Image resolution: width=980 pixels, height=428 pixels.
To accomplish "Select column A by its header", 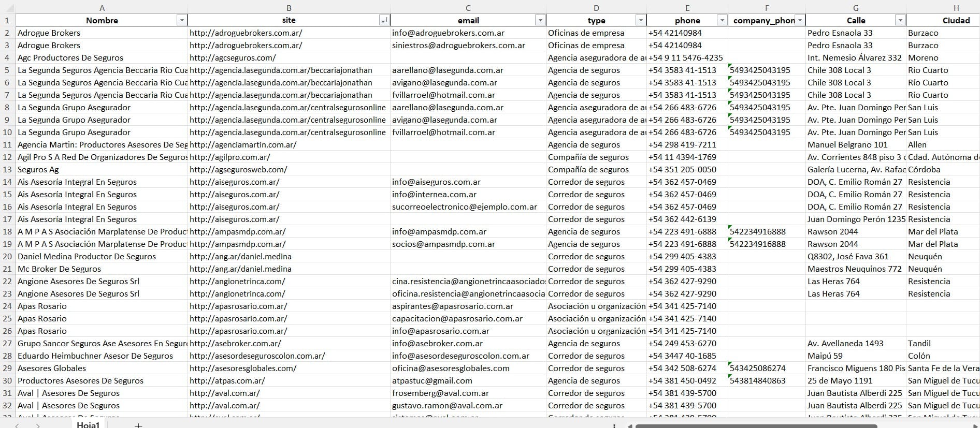I will coord(102,8).
